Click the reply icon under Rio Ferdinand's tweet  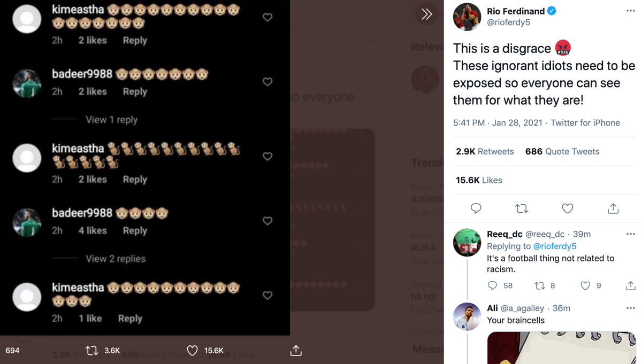(476, 208)
